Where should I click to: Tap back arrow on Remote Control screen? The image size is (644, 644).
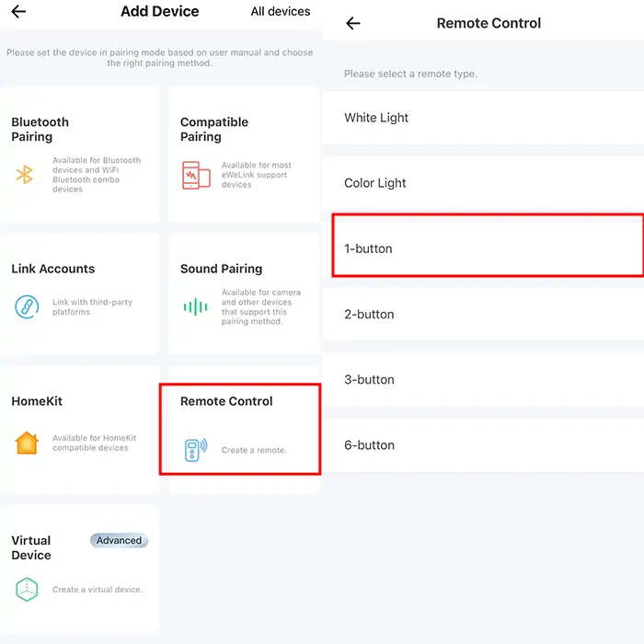pyautogui.click(x=353, y=24)
